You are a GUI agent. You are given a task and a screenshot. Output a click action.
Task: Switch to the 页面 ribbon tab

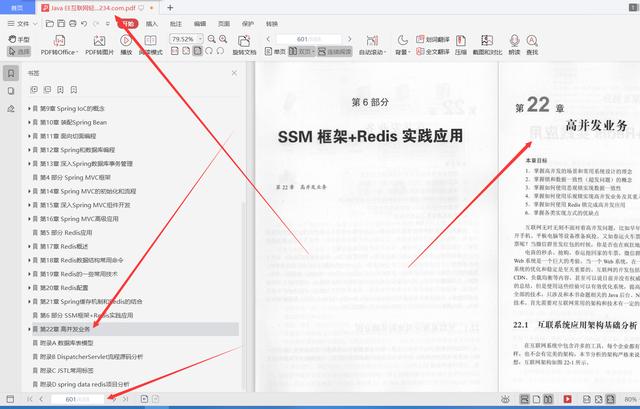coord(224,24)
